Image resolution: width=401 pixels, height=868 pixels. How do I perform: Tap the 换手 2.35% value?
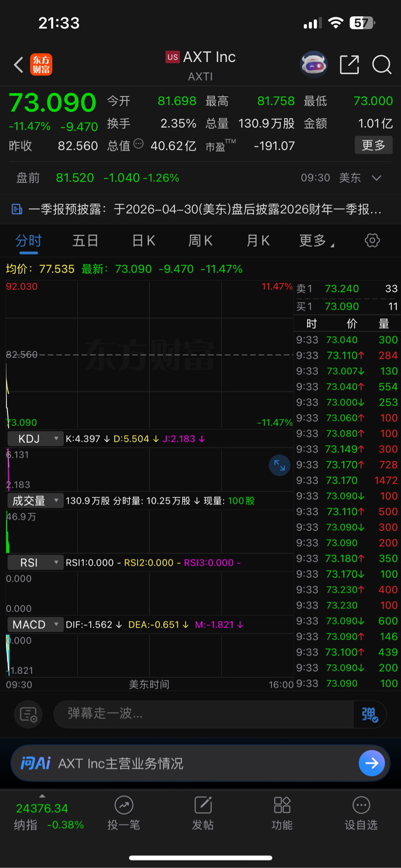(x=179, y=123)
